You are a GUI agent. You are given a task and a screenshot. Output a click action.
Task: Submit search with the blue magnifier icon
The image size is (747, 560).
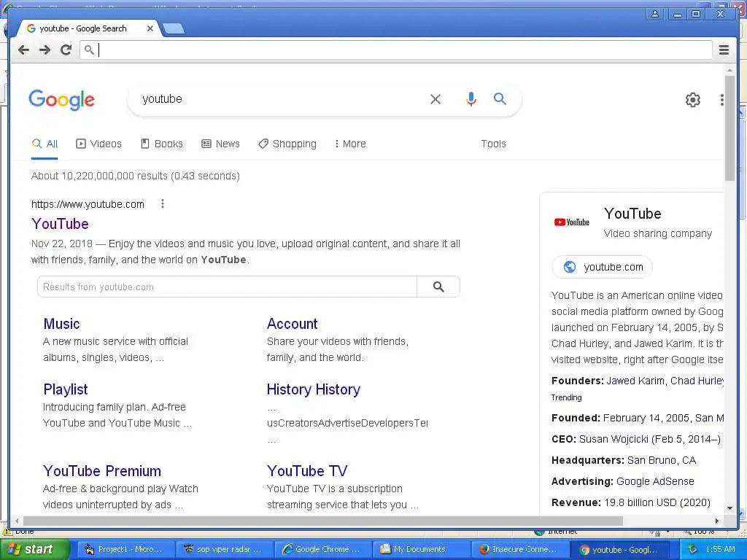(x=500, y=98)
